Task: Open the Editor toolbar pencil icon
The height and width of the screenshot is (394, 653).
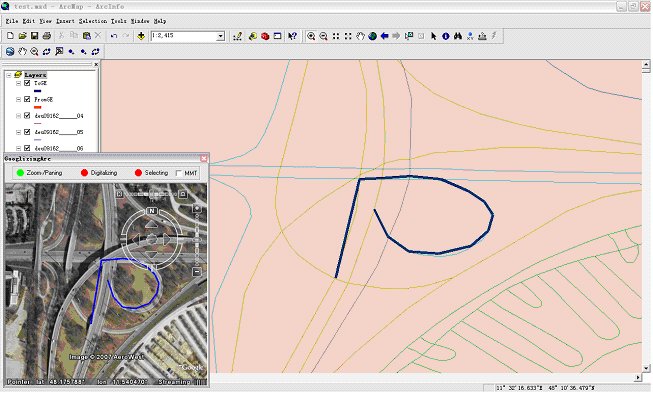Action: (238, 36)
